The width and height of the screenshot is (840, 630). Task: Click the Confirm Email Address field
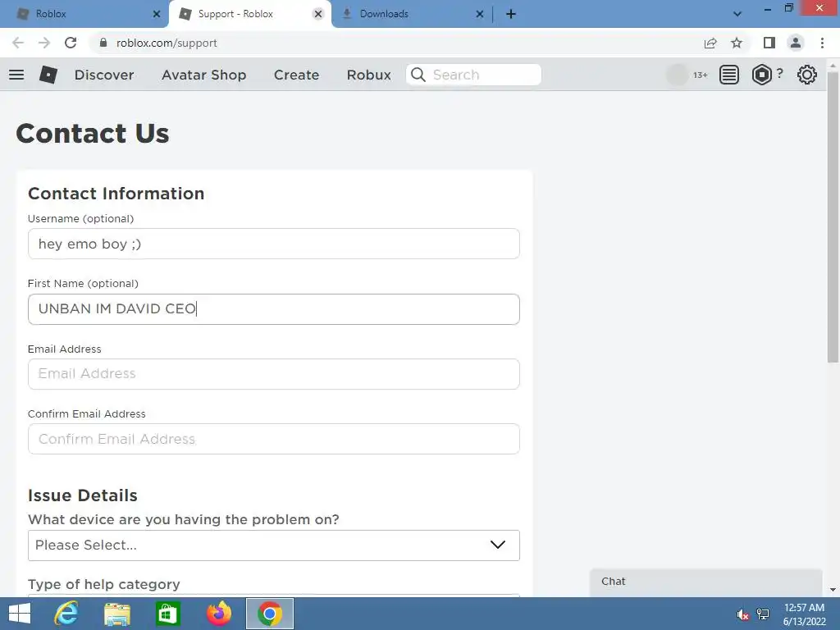coord(274,439)
